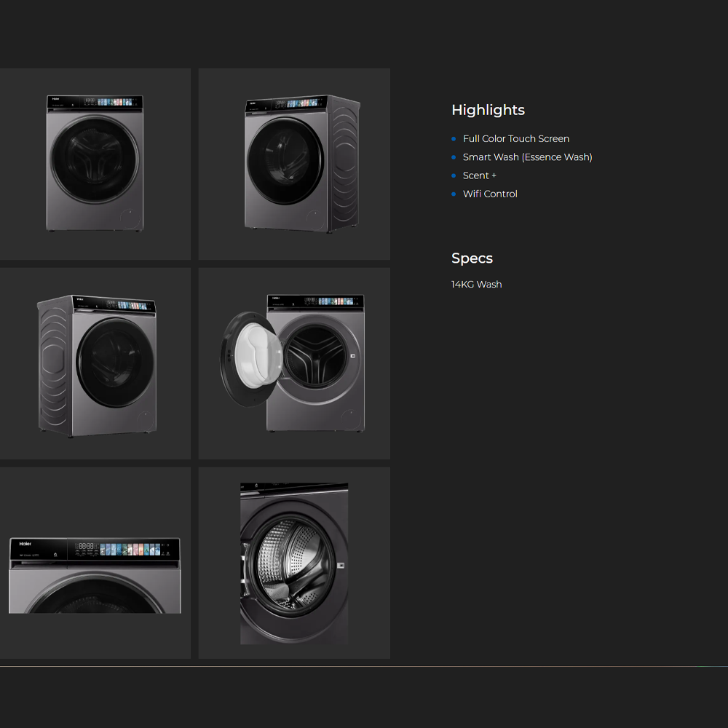Select the 14KG Wash specification

(476, 285)
